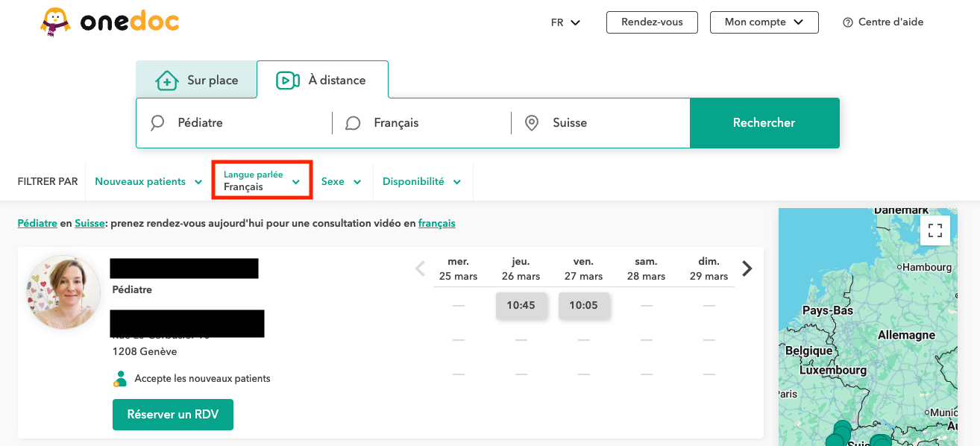Screen dimensions: 980x446
Task: Click the Suisse location search field
Action: (x=600, y=123)
